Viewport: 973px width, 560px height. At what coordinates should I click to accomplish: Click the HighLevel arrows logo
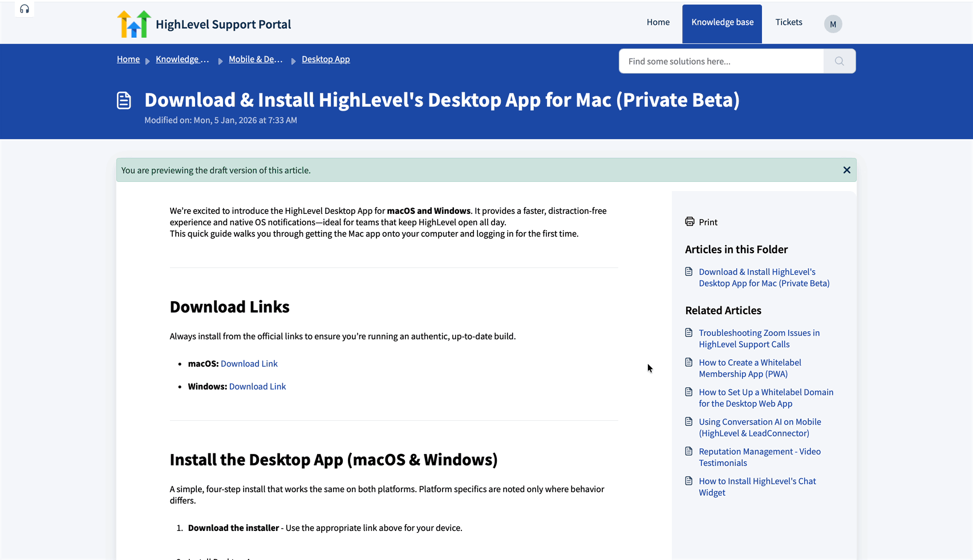[133, 24]
